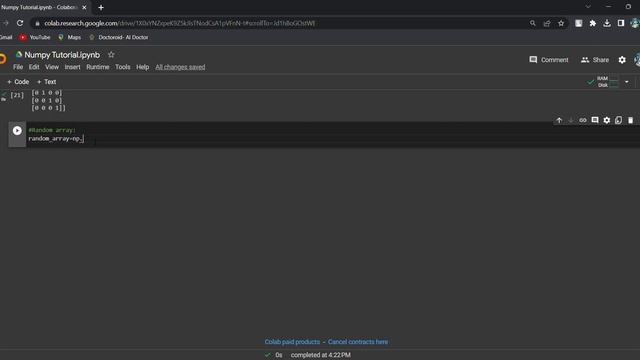Viewport: 640px width, 360px height.
Task: Open the Tools menu
Action: [122, 67]
